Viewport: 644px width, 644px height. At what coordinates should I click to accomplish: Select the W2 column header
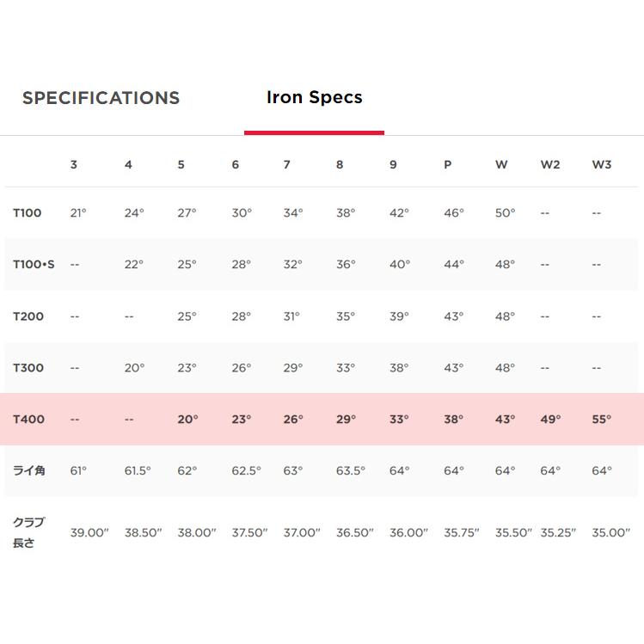tap(549, 164)
